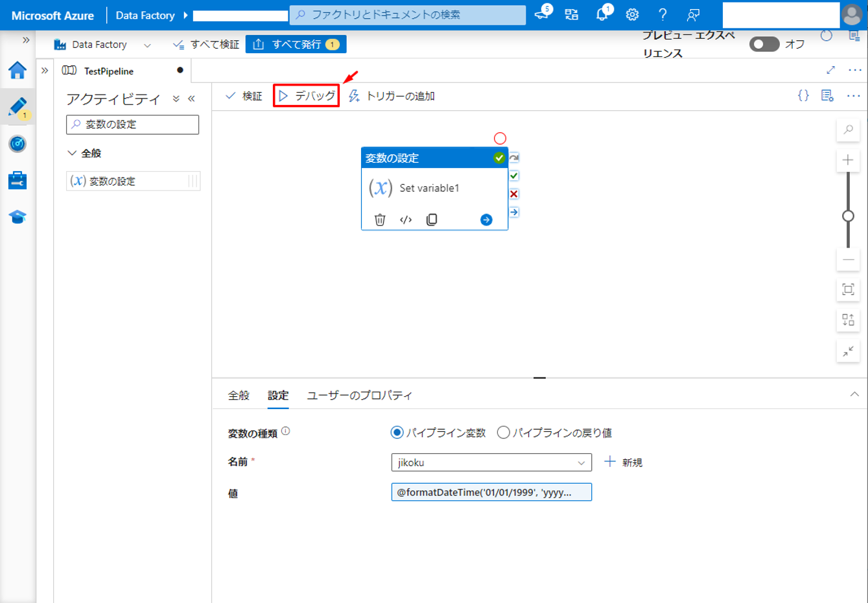This screenshot has height=603, width=868.
Task: Open the Manage toolbox icon in the sidebar
Action: (x=18, y=180)
